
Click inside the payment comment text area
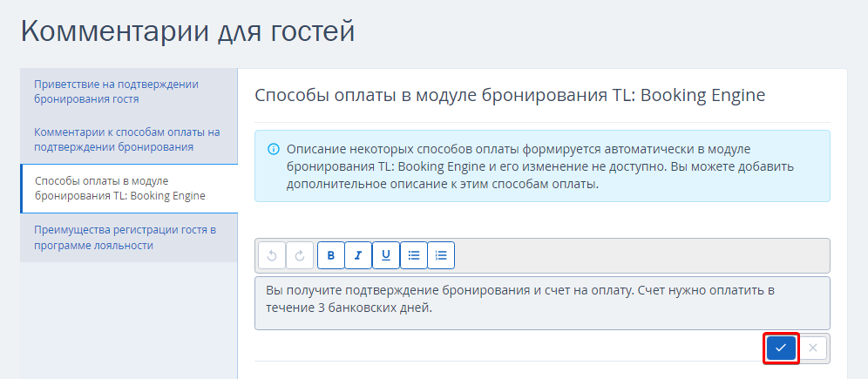[542, 303]
